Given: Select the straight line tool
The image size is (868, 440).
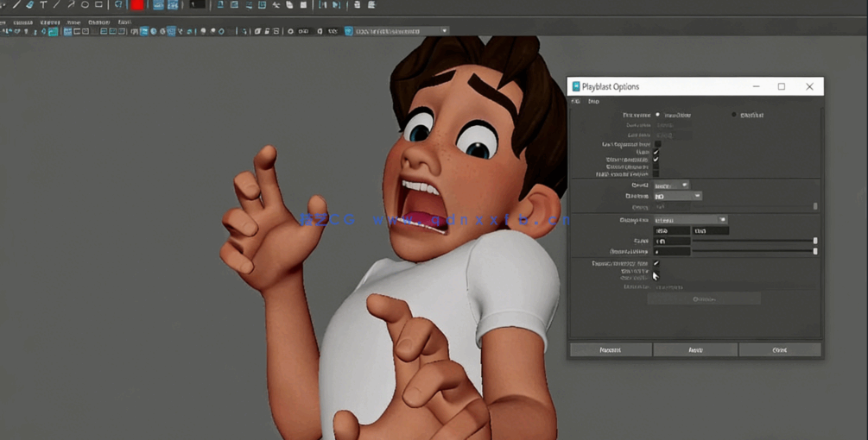Looking at the screenshot, I should [x=57, y=5].
